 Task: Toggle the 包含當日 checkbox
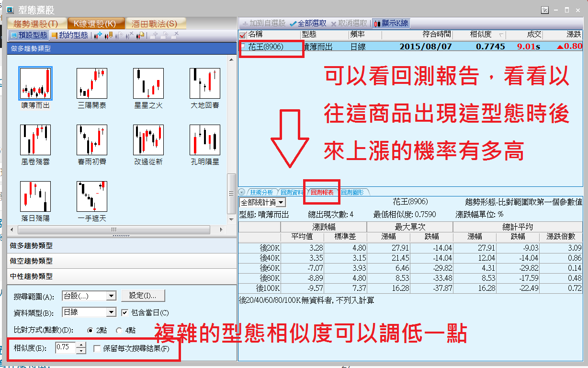[x=125, y=312]
